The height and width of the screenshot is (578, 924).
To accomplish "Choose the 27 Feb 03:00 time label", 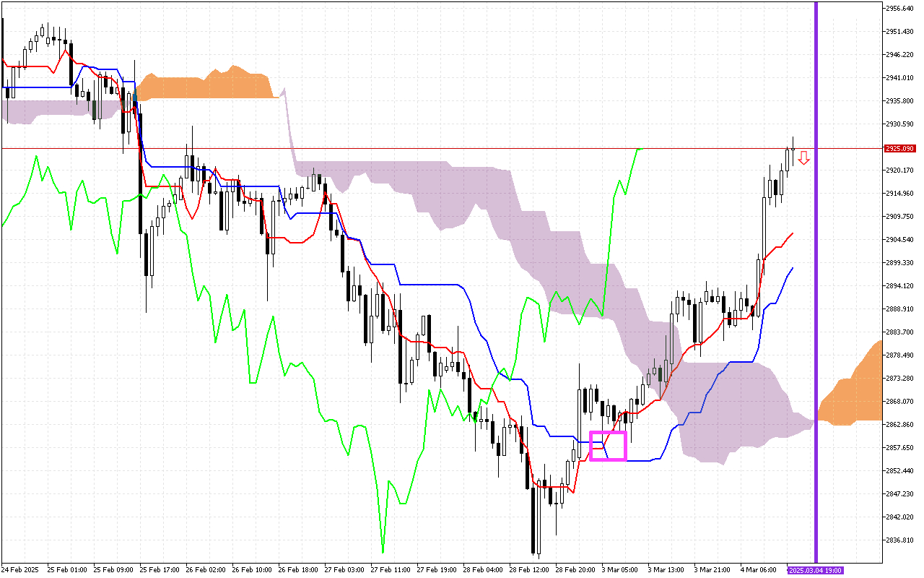I will click(x=343, y=570).
